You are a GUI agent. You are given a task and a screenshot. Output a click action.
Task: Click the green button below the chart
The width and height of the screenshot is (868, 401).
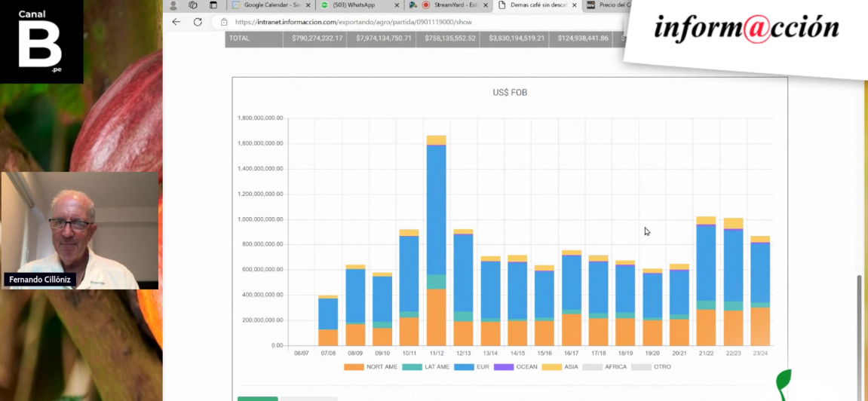point(257,399)
